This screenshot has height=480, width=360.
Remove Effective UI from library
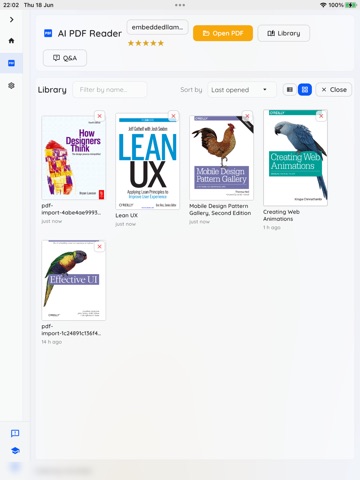coord(99,247)
